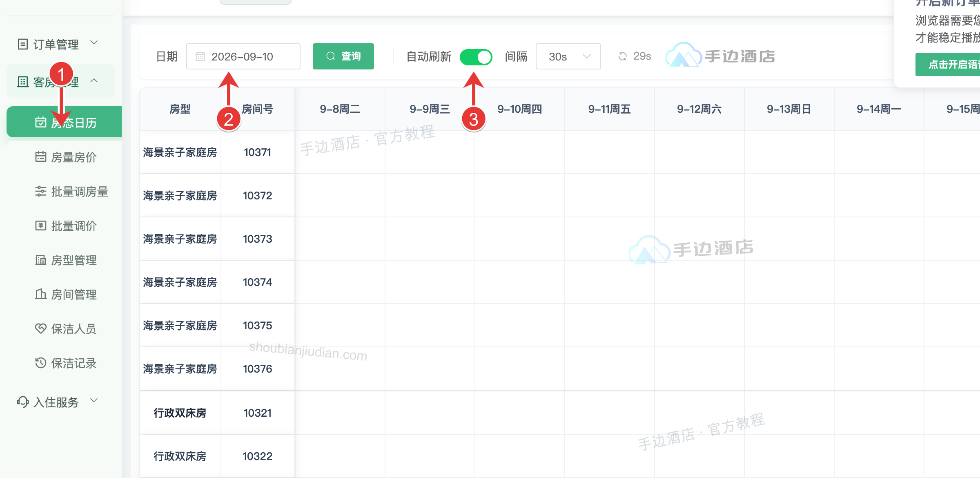Click the order management list icon
This screenshot has width=980, height=478.
(x=23, y=44)
